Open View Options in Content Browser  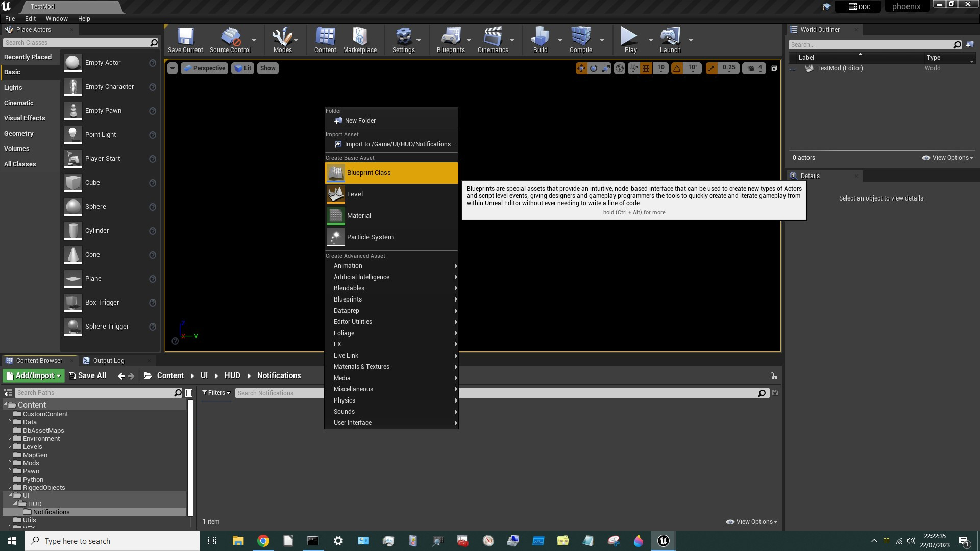pos(752,522)
